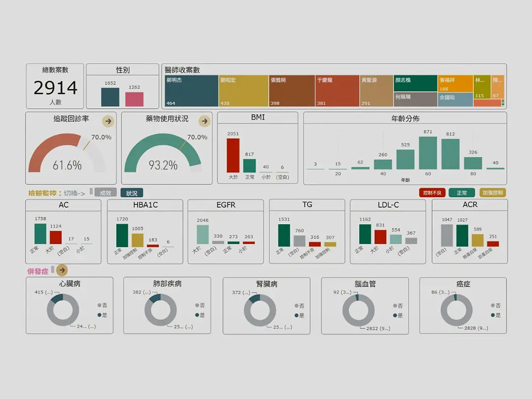
Task: Click the pink gender bar labeled 1262
Action: tap(134, 99)
